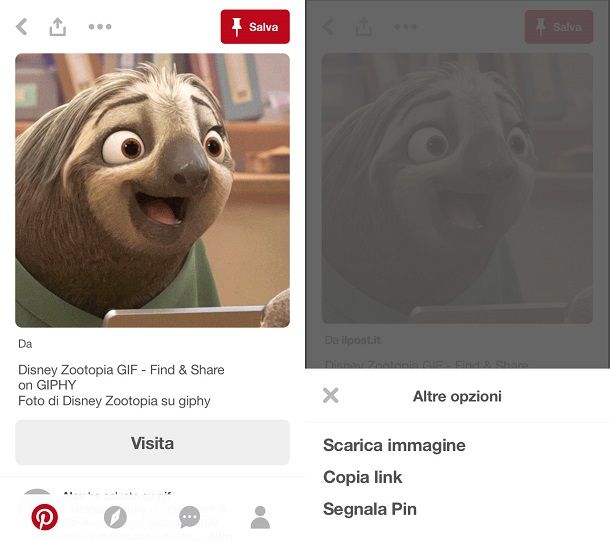Image resolution: width=610 pixels, height=541 pixels.
Task: Click the Visita button
Action: 152,443
